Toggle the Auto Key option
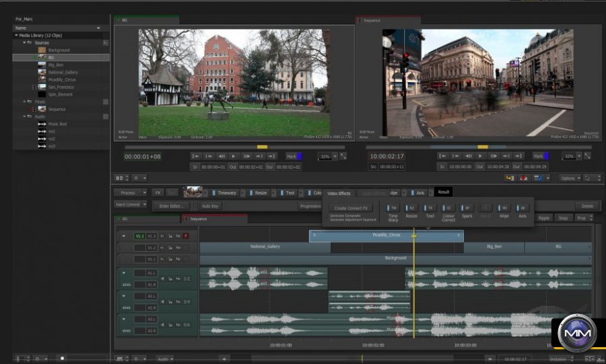The width and height of the screenshot is (606, 364). (209, 206)
